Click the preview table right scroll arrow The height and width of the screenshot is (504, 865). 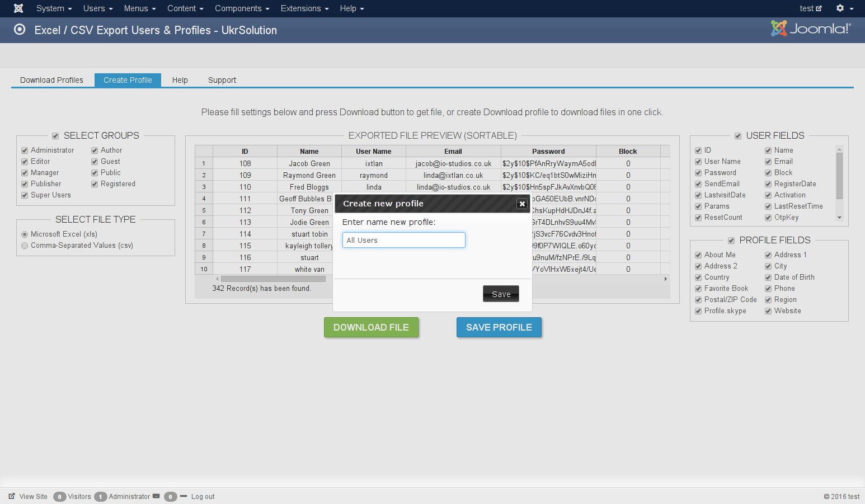pos(665,279)
